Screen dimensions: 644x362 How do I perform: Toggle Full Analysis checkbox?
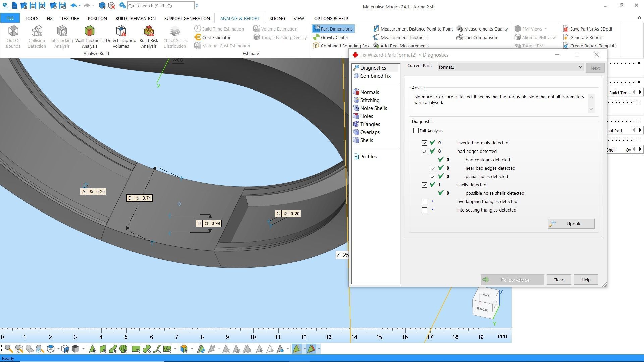(416, 131)
